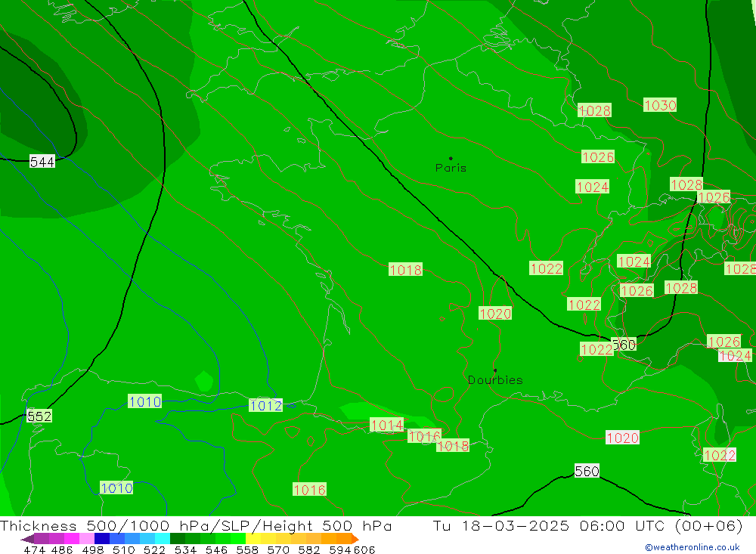Image resolution: width=756 pixels, height=554 pixels.
Task: Click the 558 legend value
Action: tap(247, 549)
